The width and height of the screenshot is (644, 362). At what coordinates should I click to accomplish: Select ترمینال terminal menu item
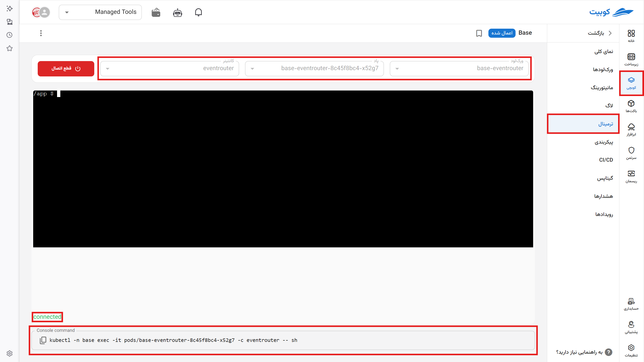583,124
